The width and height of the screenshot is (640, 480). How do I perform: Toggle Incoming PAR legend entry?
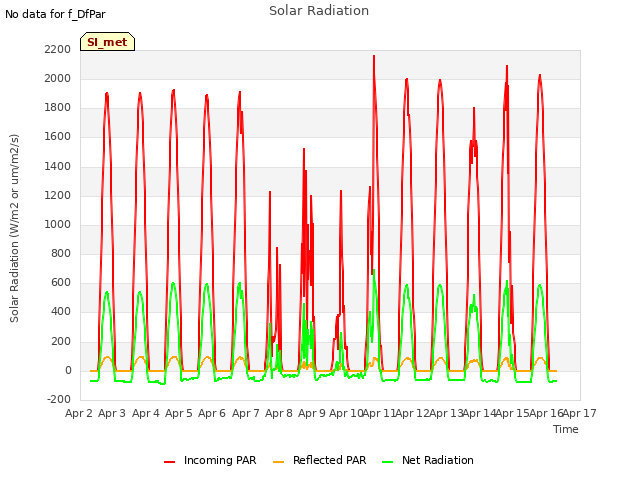click(210, 460)
